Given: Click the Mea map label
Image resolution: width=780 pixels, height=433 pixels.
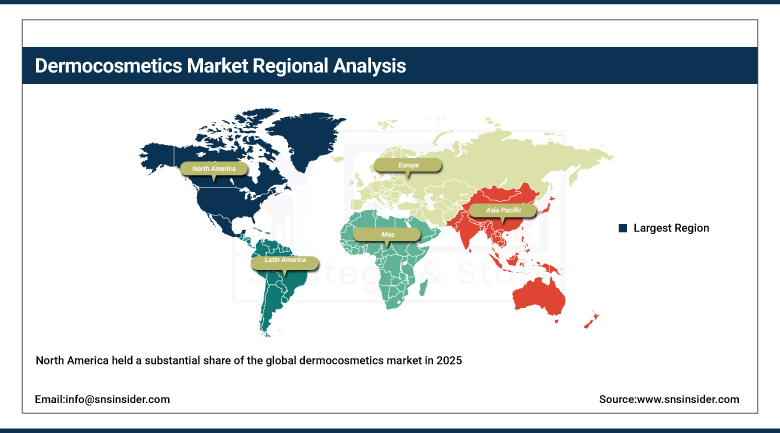Looking at the screenshot, I should click(x=387, y=234).
